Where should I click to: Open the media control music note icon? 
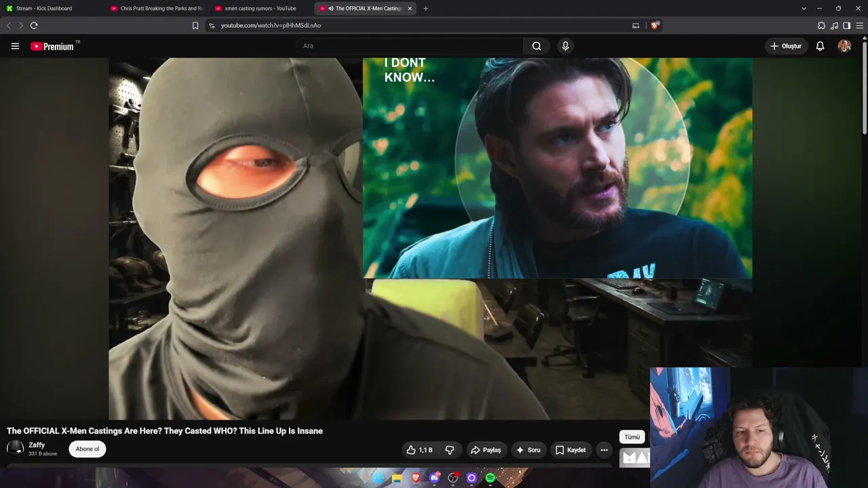coord(834,26)
